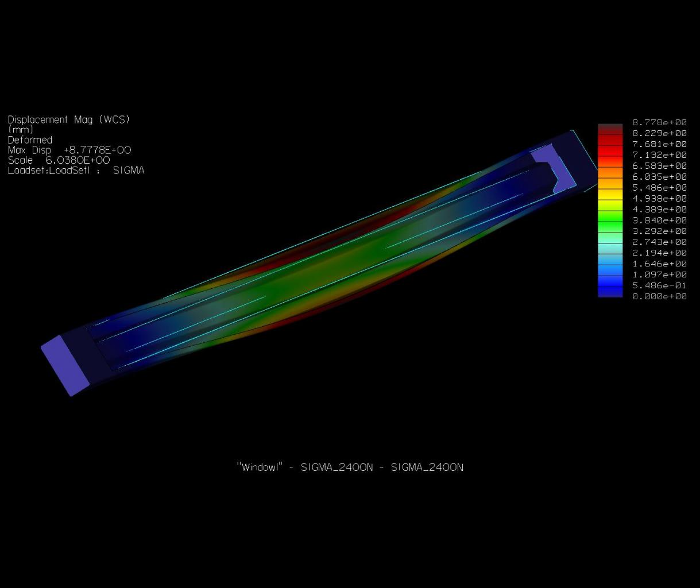Click the "Window1" - SIGMA_2400N title text
The width and height of the screenshot is (700, 588).
(350, 467)
